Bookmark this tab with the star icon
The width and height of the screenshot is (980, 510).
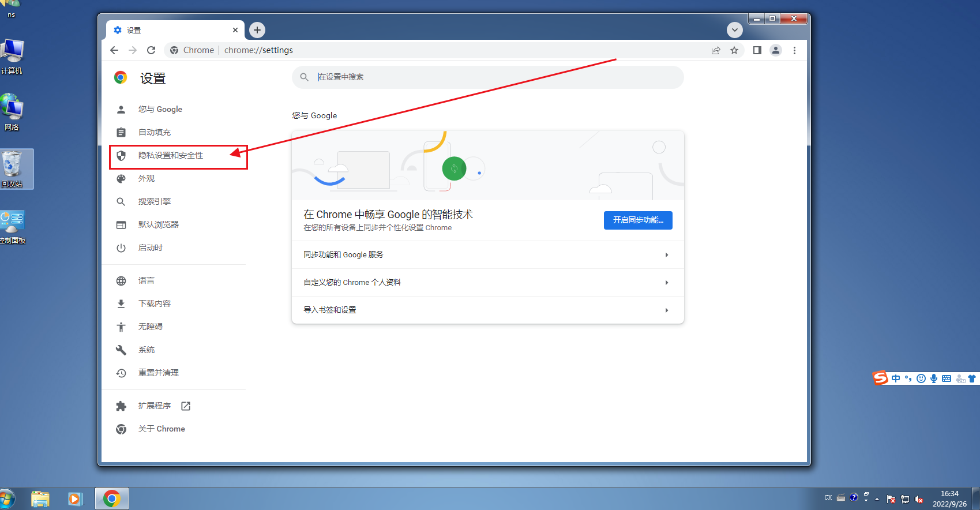(x=734, y=50)
